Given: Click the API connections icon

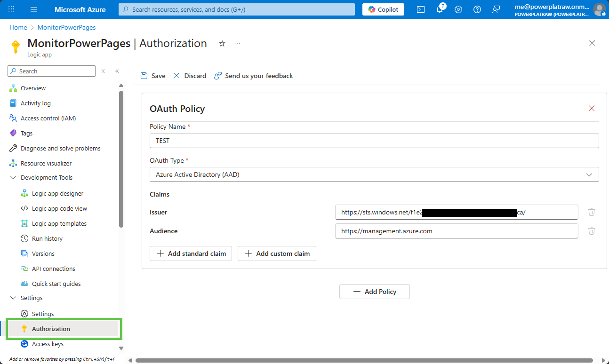Looking at the screenshot, I should (24, 269).
